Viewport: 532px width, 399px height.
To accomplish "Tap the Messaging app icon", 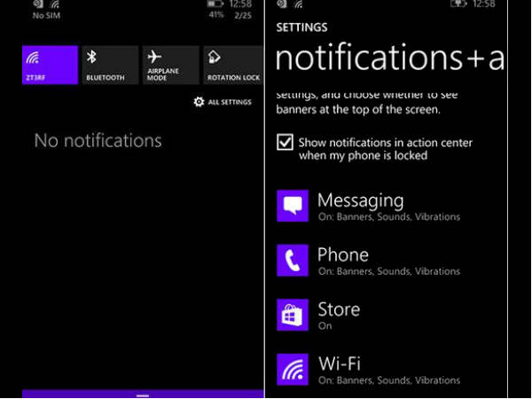I will (x=293, y=207).
